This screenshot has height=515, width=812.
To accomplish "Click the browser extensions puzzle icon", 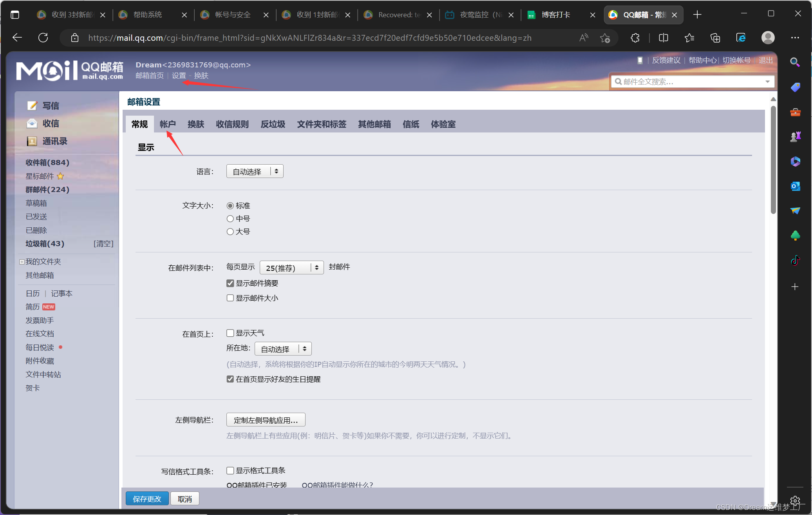I will (x=635, y=38).
